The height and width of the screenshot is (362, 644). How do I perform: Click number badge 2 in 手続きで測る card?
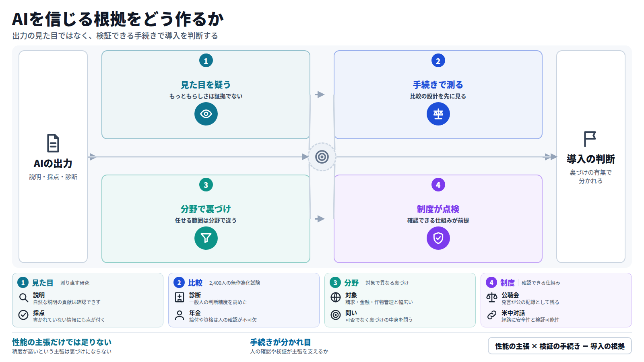pyautogui.click(x=438, y=61)
